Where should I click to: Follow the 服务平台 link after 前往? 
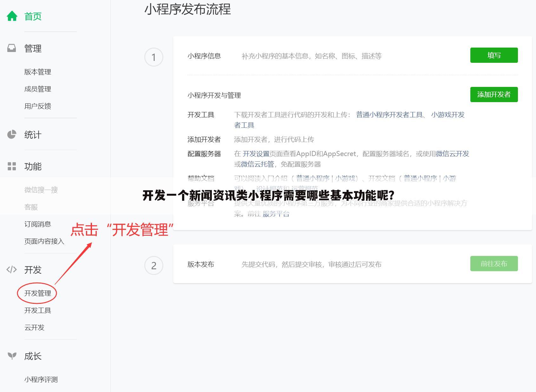pos(276,214)
